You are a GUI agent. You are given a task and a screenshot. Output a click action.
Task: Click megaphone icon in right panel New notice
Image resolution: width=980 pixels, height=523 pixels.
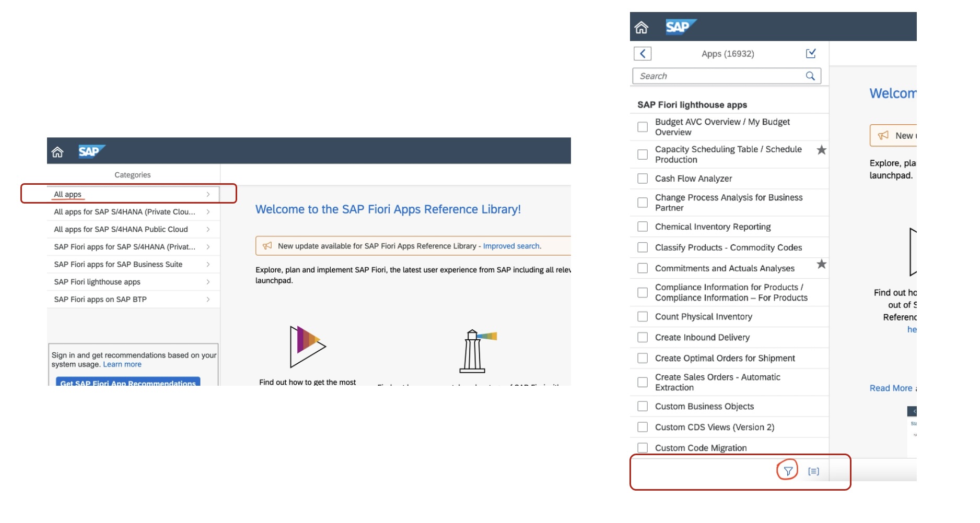(x=883, y=135)
